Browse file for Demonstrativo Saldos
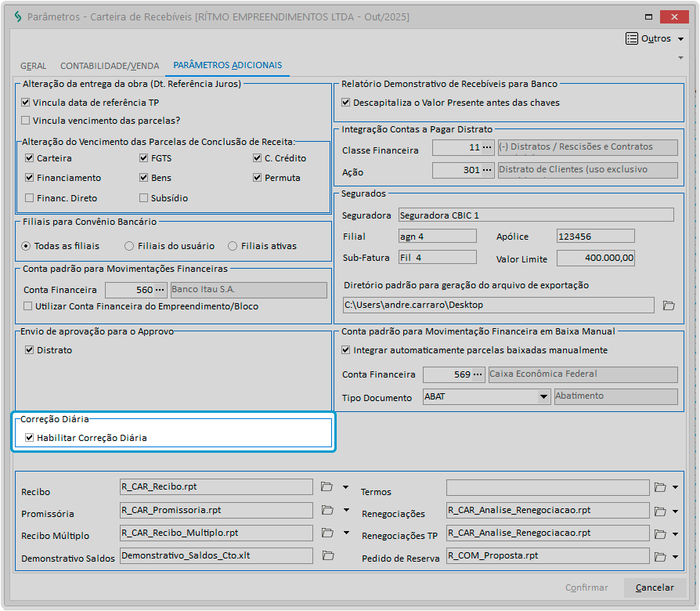 coord(327,556)
